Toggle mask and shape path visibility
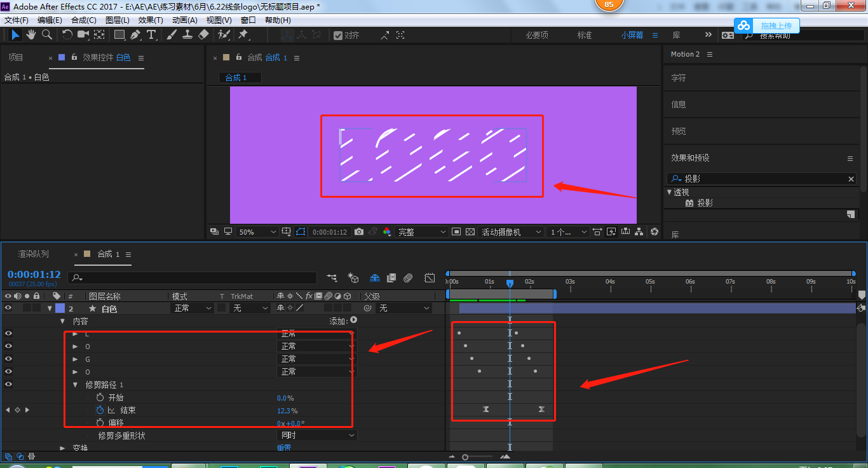 301,232
